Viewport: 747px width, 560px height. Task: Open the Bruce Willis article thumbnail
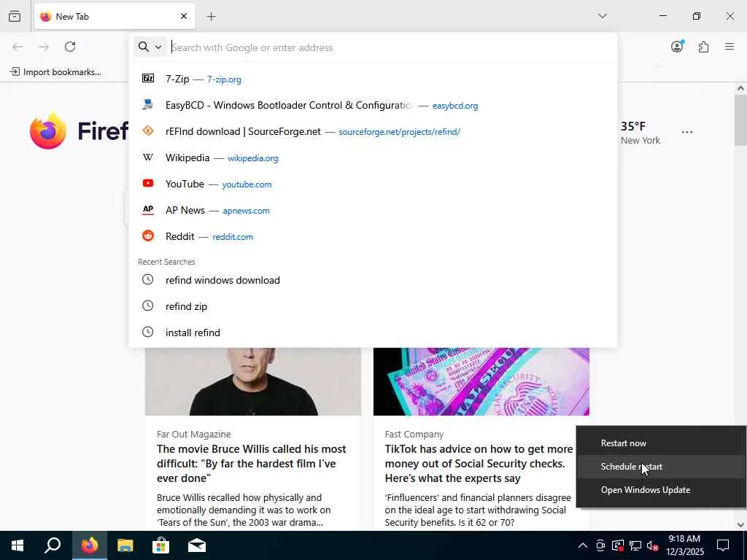253,381
